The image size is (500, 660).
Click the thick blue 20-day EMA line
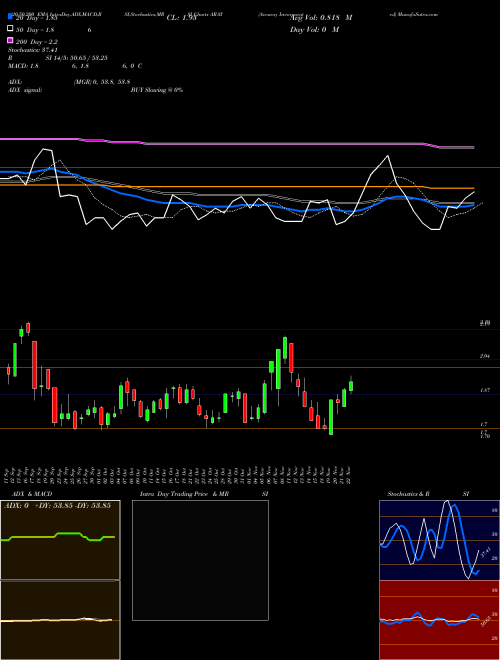point(237,205)
